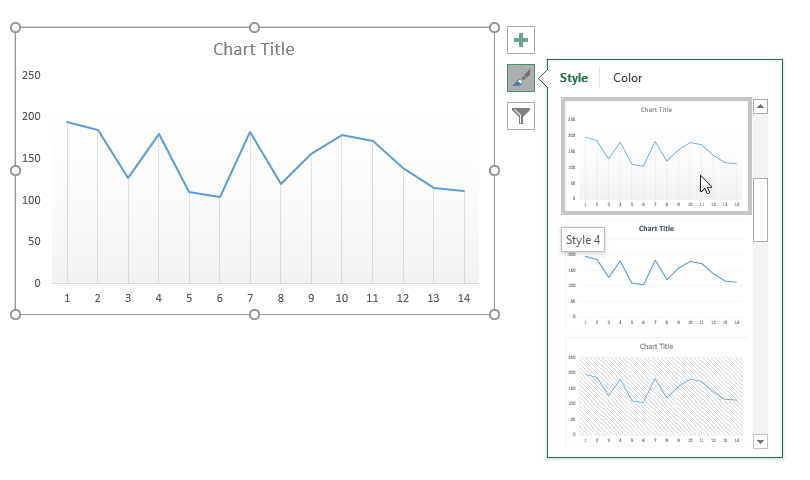This screenshot has height=480, width=810.
Task: Click the left-middle chart sizing handle
Action: (15, 171)
